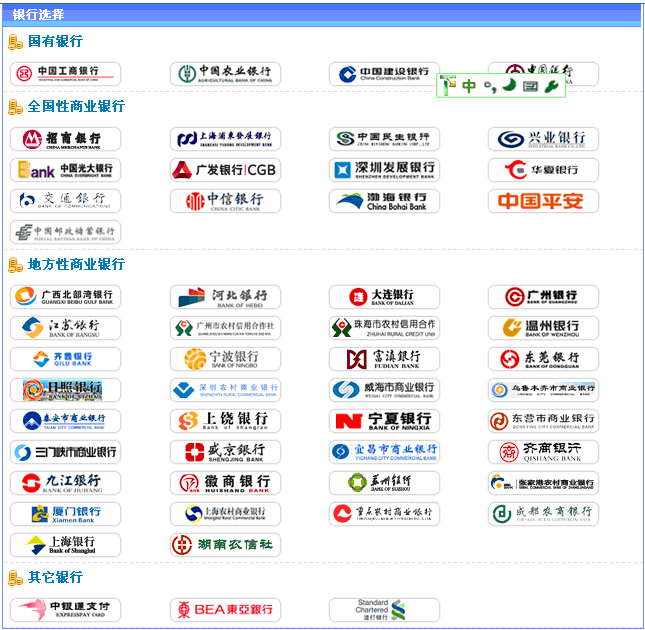Choose 泰安市商业银行 Taian City Commercial Bank
Image resolution: width=645 pixels, height=630 pixels.
tap(65, 421)
